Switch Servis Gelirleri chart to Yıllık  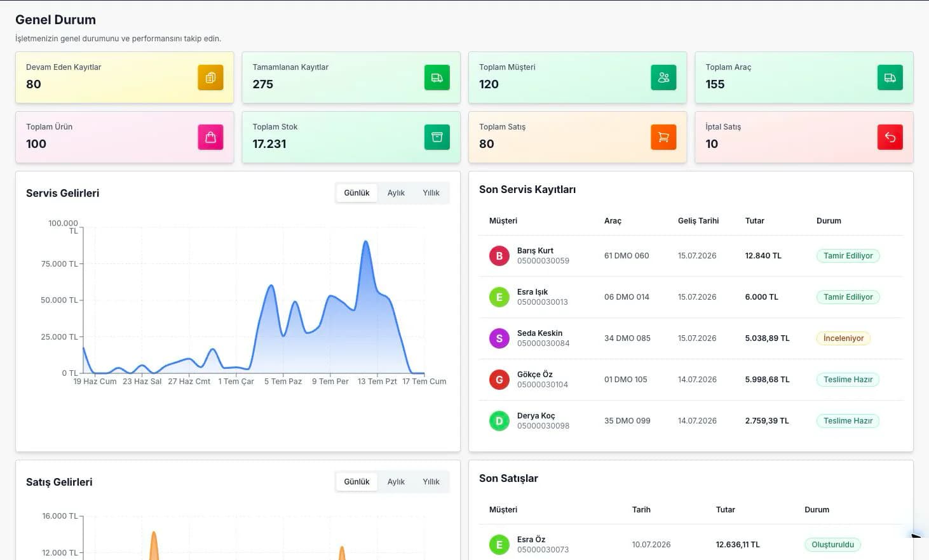[x=431, y=193]
